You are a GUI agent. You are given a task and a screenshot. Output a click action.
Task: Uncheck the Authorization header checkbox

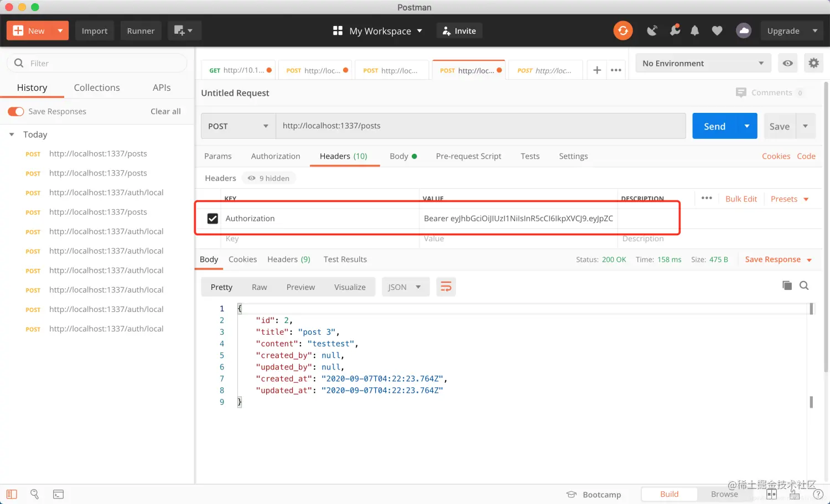click(212, 219)
